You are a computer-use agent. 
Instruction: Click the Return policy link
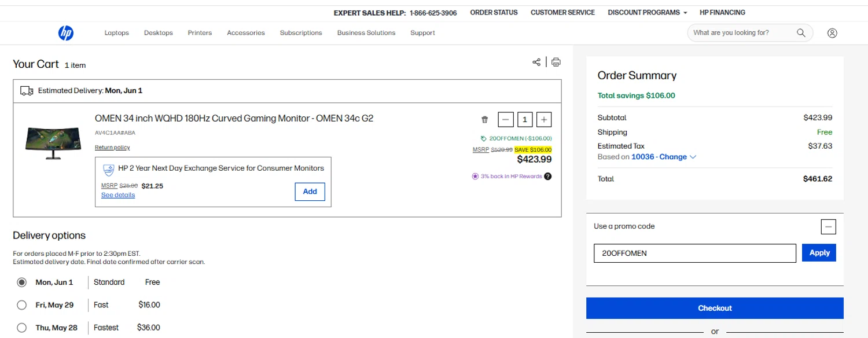[112, 148]
